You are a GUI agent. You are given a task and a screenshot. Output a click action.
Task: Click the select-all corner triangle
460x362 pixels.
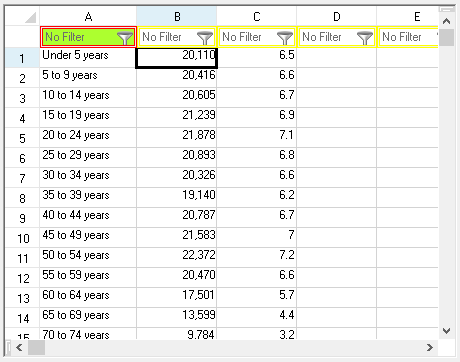click(x=30, y=17)
